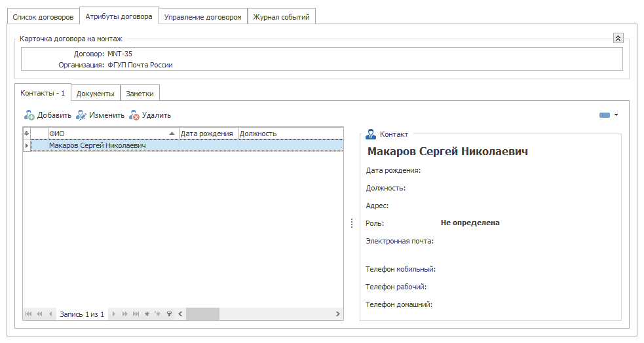
Task: Switch to the Документы tab
Action: tap(95, 94)
